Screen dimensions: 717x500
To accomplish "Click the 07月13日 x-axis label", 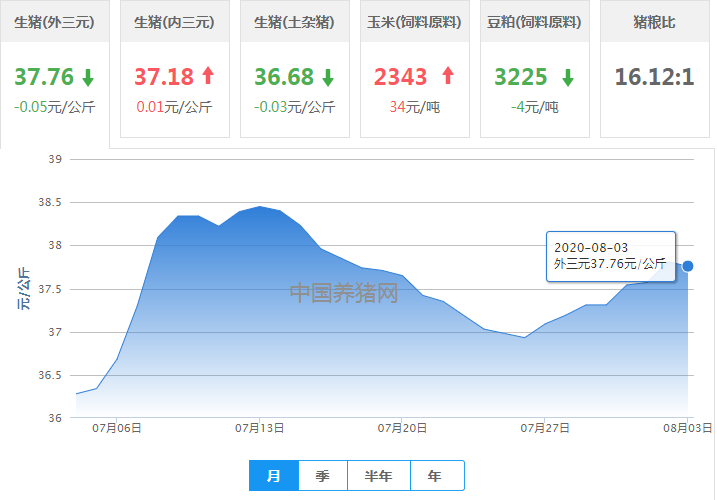I will point(260,428).
